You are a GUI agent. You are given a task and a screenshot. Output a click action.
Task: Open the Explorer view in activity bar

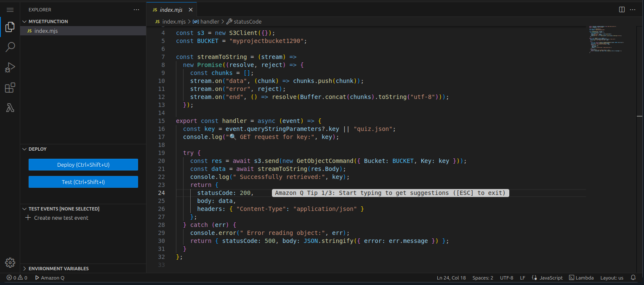[x=10, y=28]
